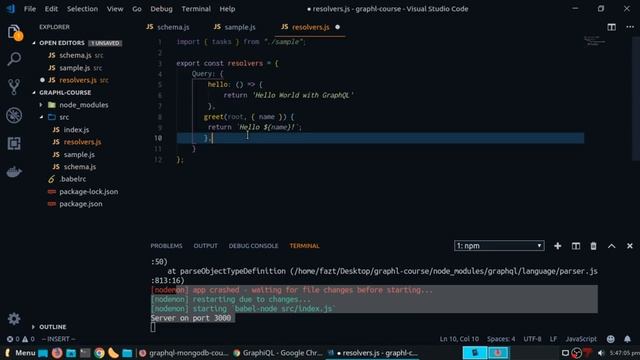Open the Help menu
The width and height of the screenshot is (640, 360).
coord(227,9)
